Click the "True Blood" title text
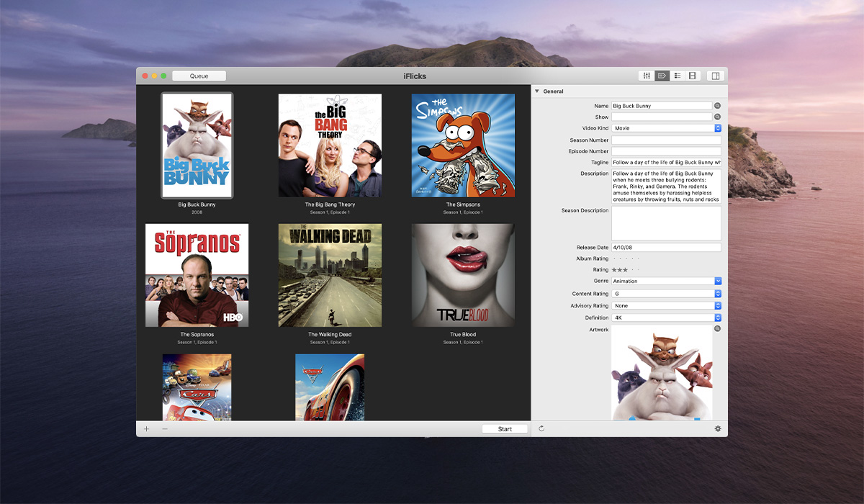The width and height of the screenshot is (864, 504). click(463, 335)
